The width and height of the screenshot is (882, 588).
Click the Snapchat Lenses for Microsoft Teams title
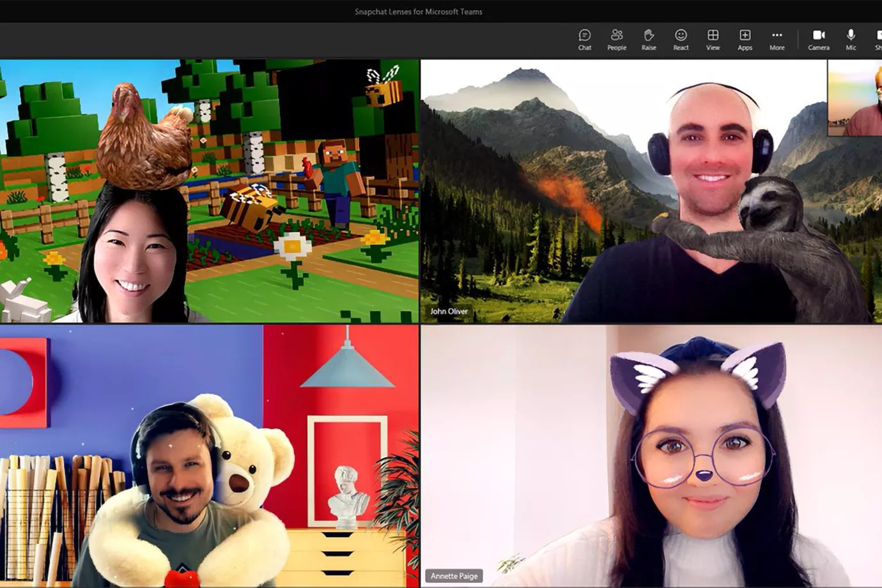tap(419, 12)
